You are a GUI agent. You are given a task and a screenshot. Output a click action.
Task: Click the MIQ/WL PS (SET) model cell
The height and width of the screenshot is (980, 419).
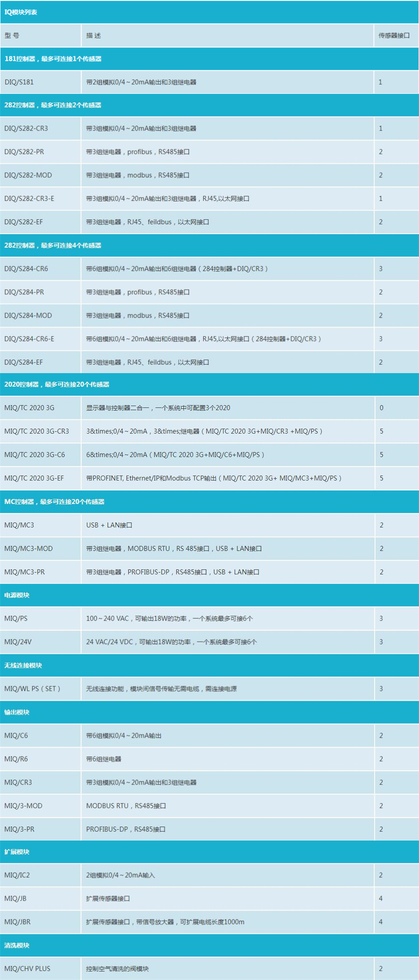[32, 689]
